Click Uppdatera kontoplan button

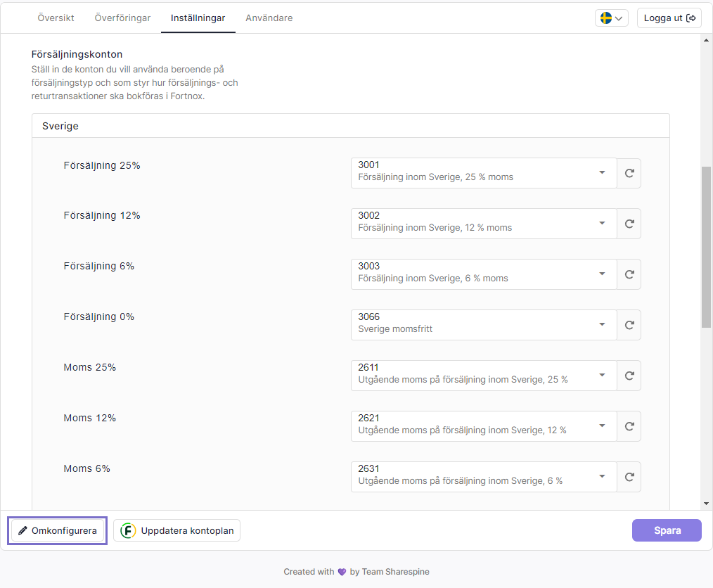click(177, 530)
